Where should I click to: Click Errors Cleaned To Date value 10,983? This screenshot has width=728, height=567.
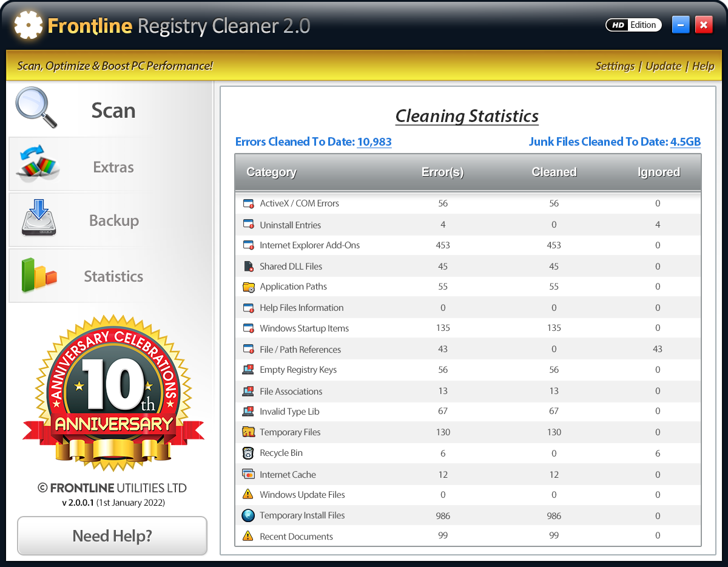click(374, 142)
